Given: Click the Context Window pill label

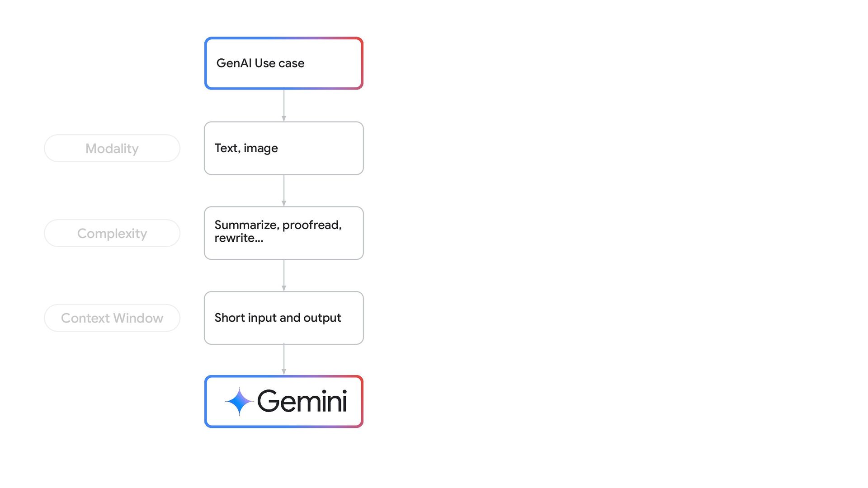Looking at the screenshot, I should point(112,318).
